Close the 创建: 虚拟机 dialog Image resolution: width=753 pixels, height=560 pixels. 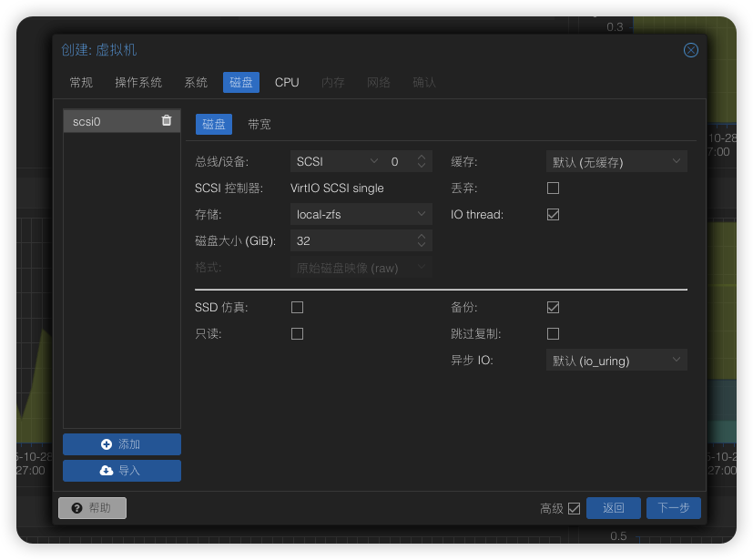[x=691, y=50]
